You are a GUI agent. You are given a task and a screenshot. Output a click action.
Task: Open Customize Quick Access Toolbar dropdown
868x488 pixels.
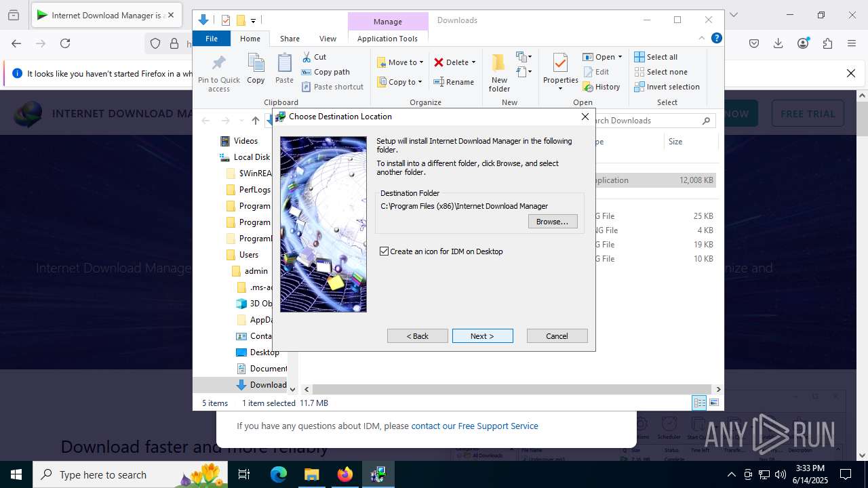[x=253, y=21]
